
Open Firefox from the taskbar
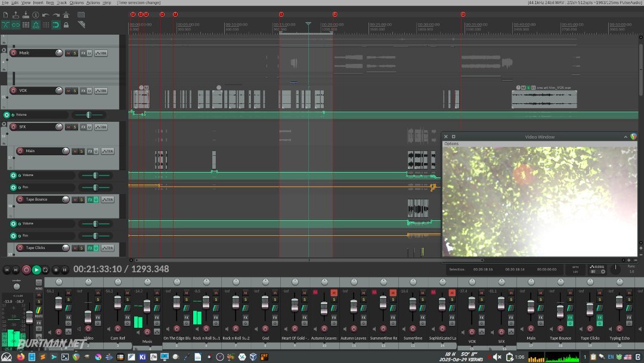pyautogui.click(x=21, y=357)
